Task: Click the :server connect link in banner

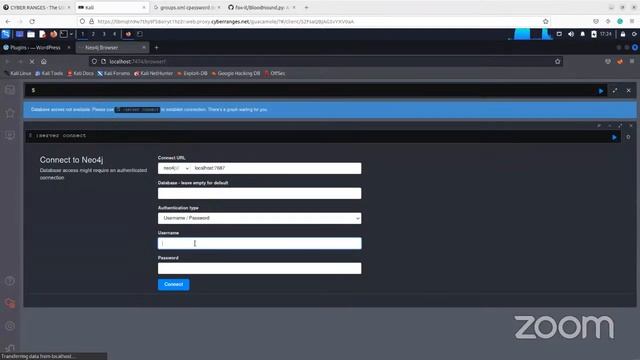Action: coord(137,110)
